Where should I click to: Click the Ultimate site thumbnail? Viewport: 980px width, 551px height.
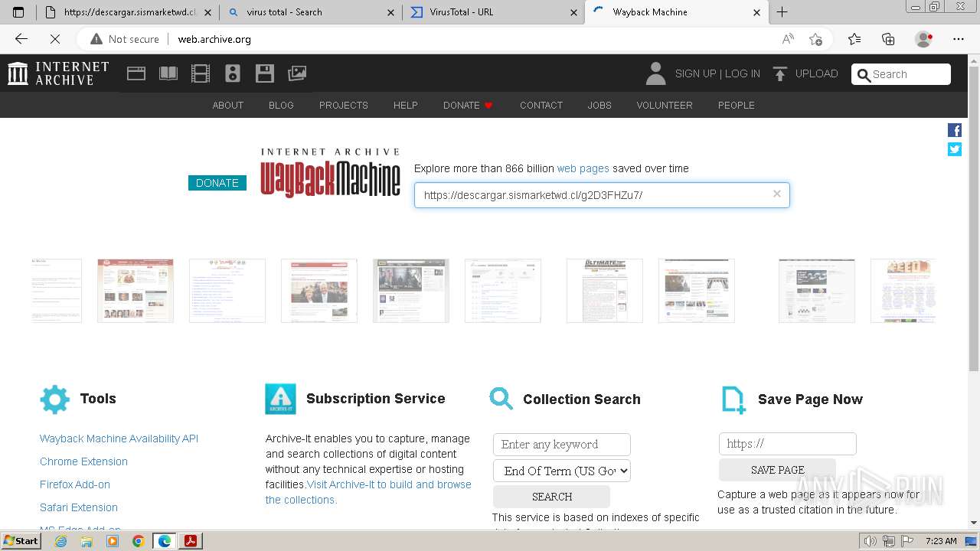point(605,291)
